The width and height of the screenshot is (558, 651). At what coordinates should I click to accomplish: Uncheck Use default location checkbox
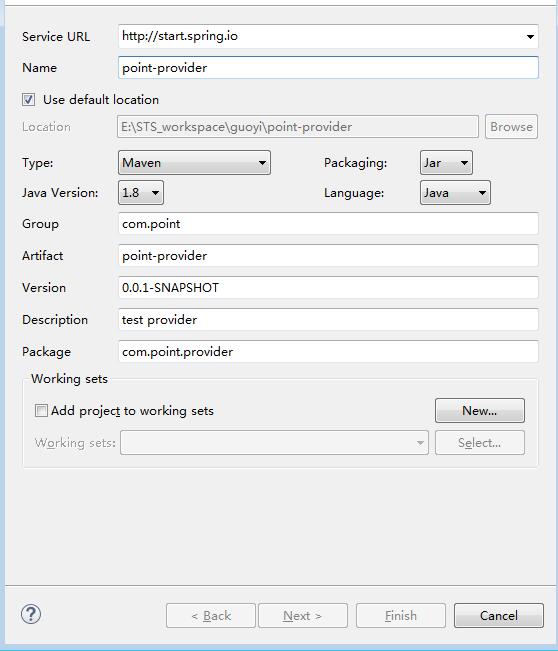point(28,100)
